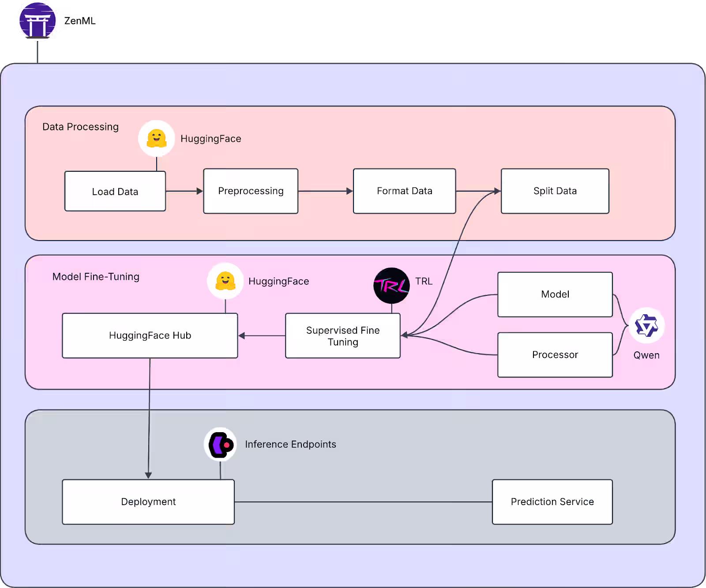Select the Processor box

(x=555, y=354)
